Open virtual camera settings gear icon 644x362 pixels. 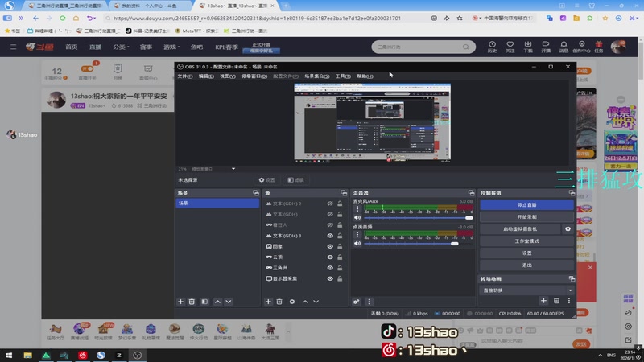(x=568, y=229)
